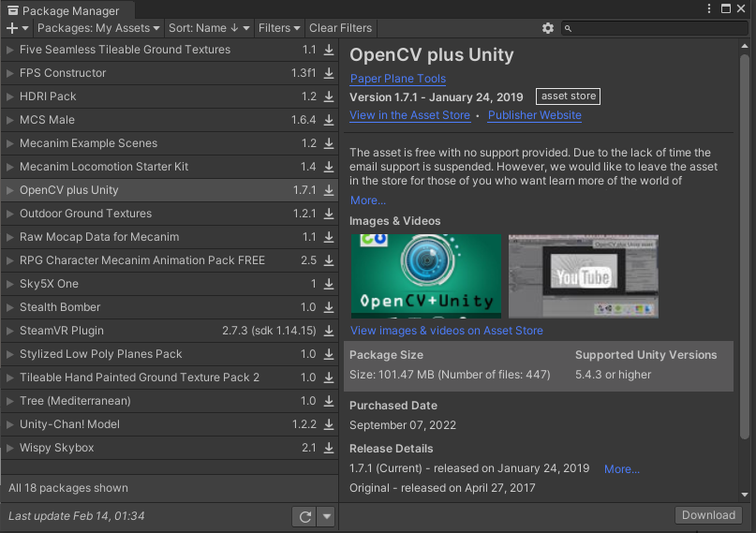
Task: Click download icon for Mecanim Example Scenes
Action: click(329, 143)
